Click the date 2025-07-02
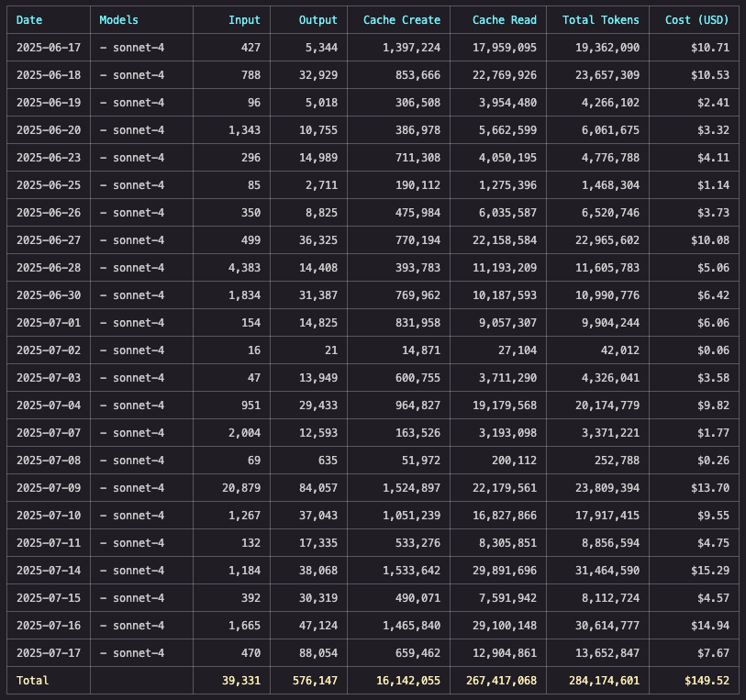The image size is (746, 700). click(x=49, y=351)
